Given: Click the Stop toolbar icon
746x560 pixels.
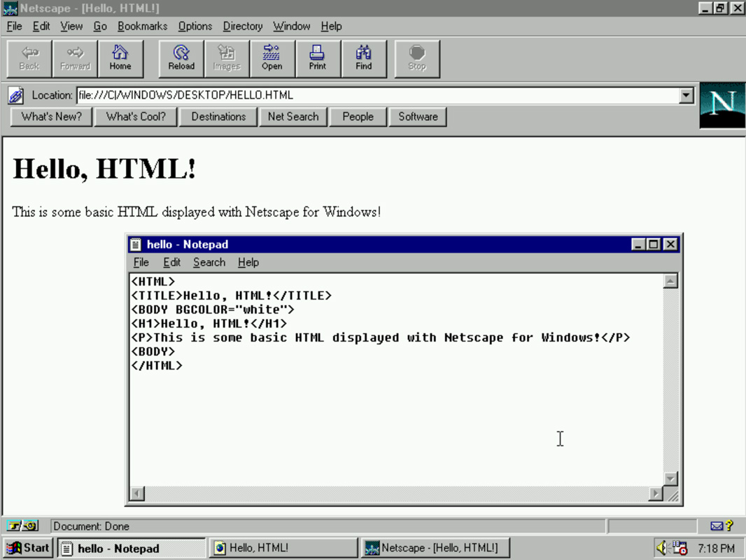Looking at the screenshot, I should [417, 58].
